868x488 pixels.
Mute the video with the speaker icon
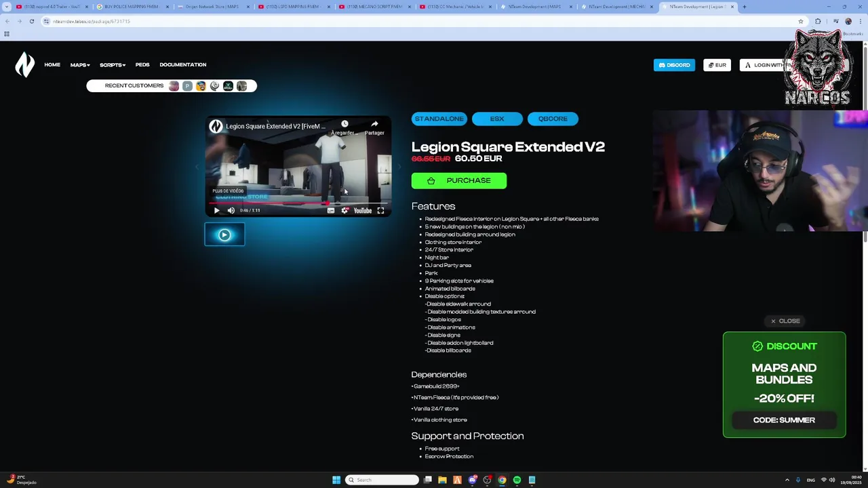[231, 210]
